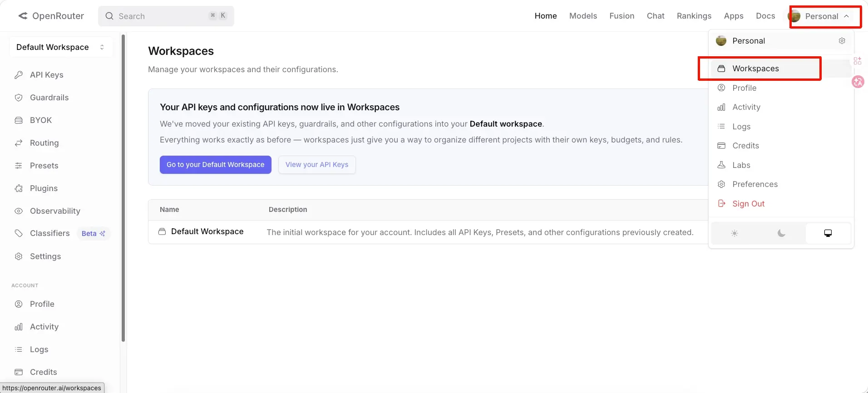The height and width of the screenshot is (393, 868).
Task: Click the Settings gear in the sidebar
Action: pos(19,256)
